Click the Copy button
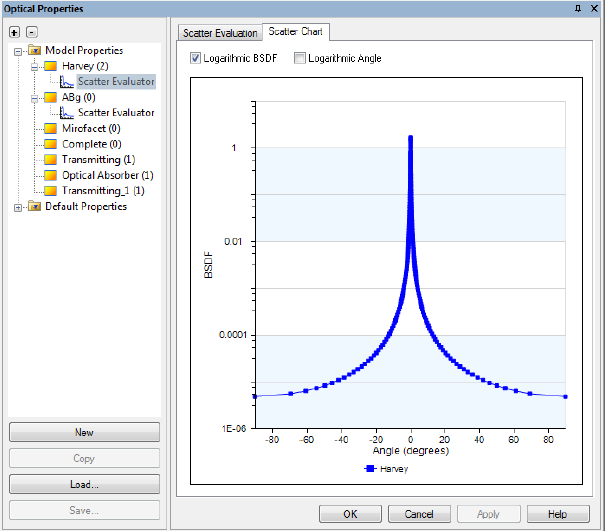 point(84,458)
